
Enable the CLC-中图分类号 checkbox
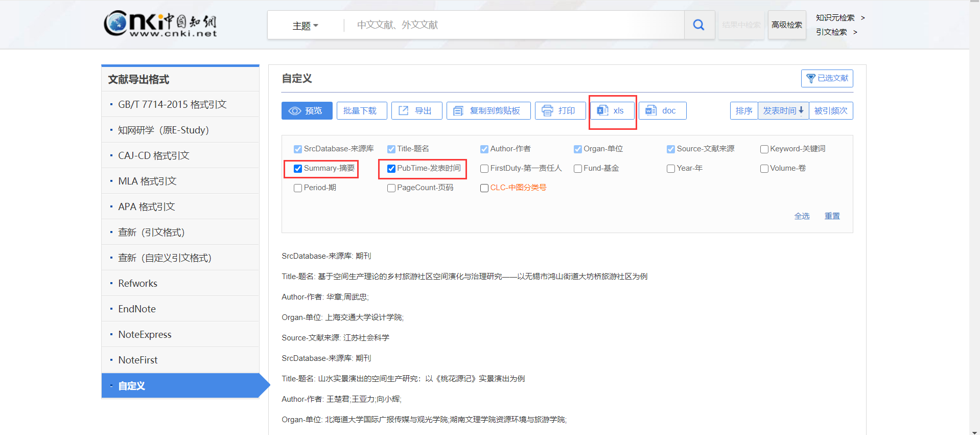[x=484, y=188]
